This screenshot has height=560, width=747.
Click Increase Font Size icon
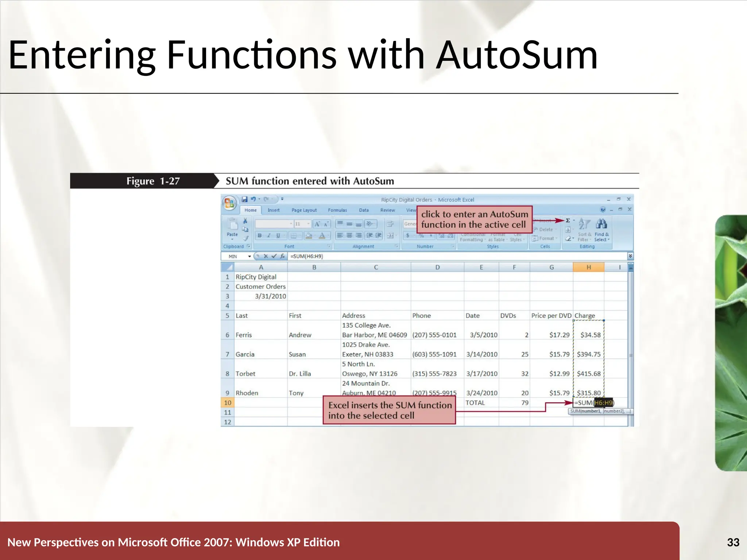317,224
